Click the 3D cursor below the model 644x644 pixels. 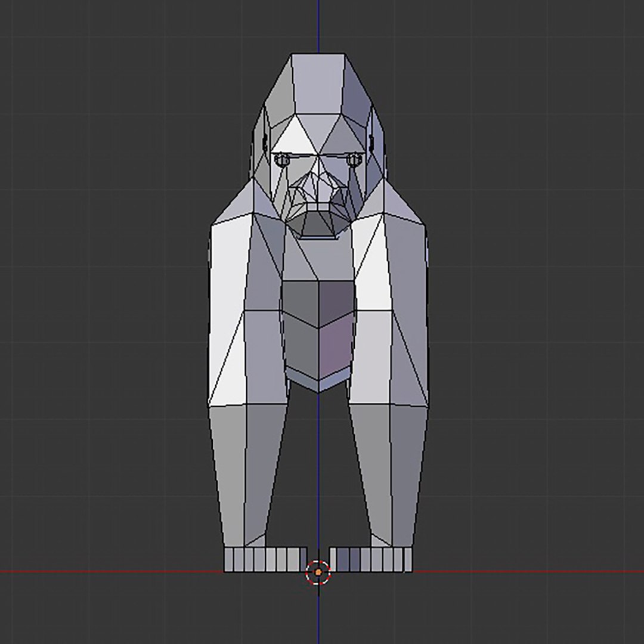318,572
